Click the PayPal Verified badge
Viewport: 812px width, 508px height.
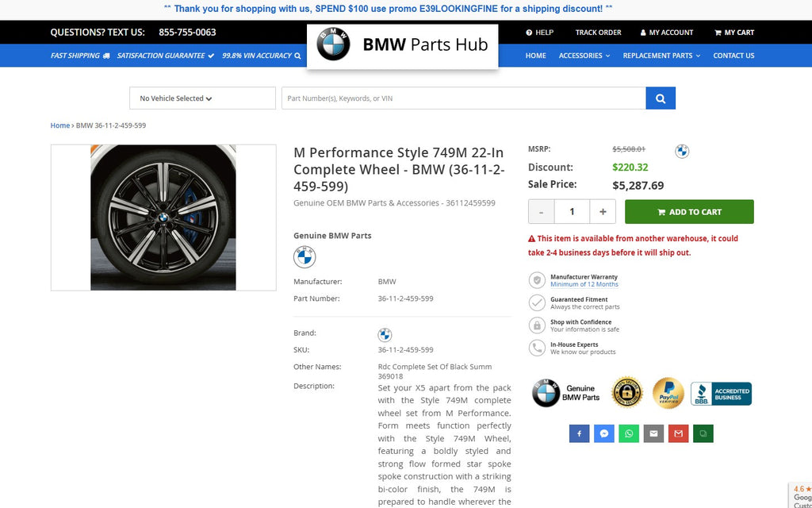click(x=668, y=393)
